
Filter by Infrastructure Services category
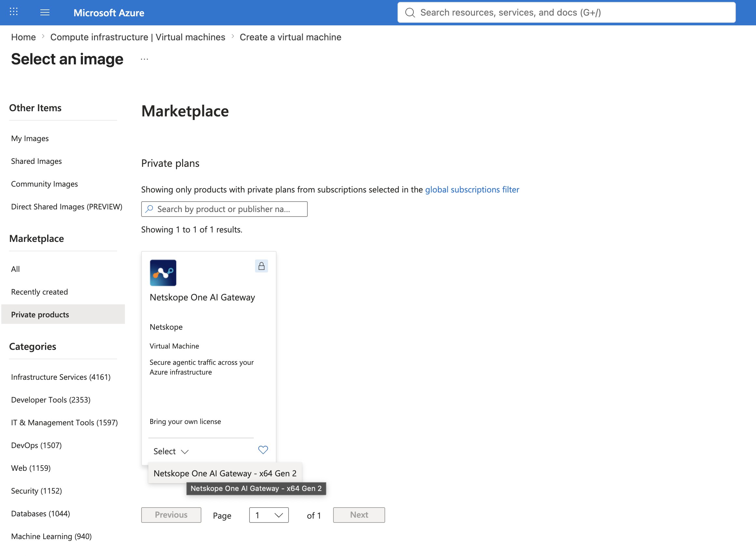coord(61,377)
